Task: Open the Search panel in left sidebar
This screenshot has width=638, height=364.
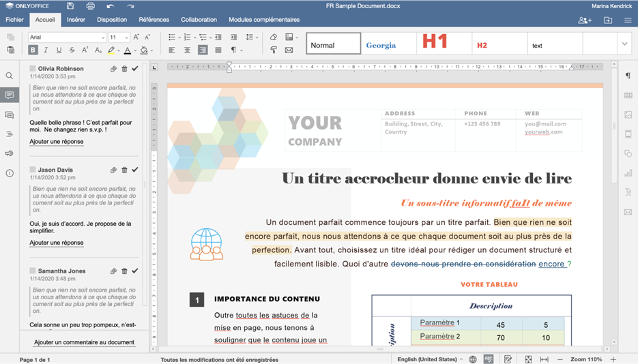Action: click(10, 76)
